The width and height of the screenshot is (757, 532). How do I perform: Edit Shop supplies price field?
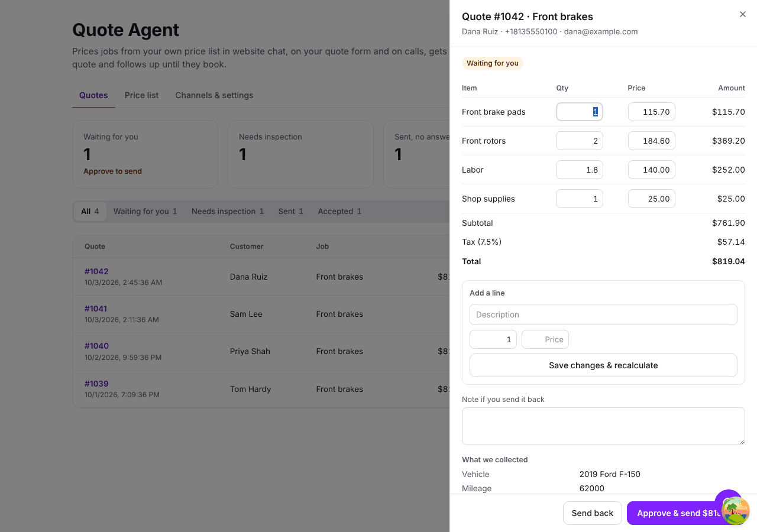coord(652,199)
